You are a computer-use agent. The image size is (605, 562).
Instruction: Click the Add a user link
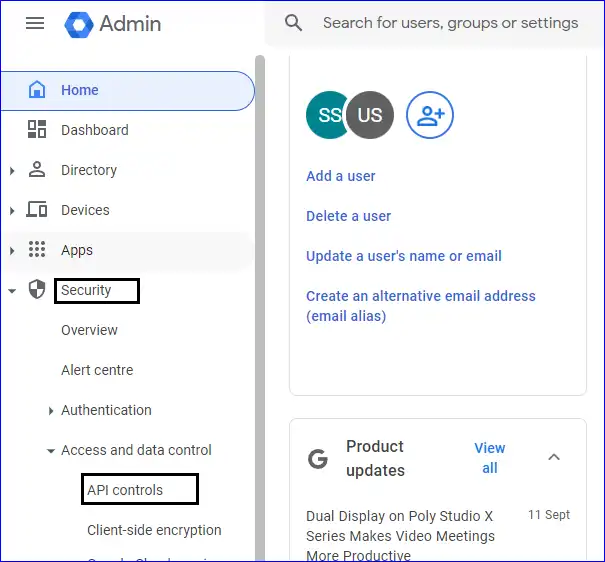pyautogui.click(x=341, y=176)
